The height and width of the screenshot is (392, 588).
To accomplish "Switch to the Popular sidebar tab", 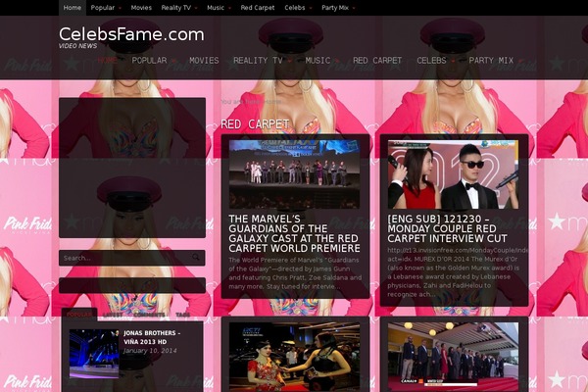I will point(79,315).
